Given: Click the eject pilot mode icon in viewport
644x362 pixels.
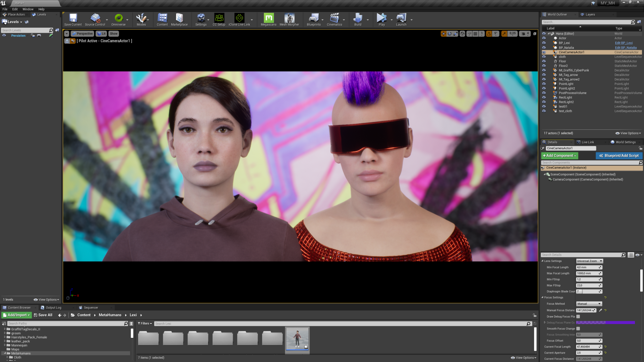Looking at the screenshot, I should point(67,41).
